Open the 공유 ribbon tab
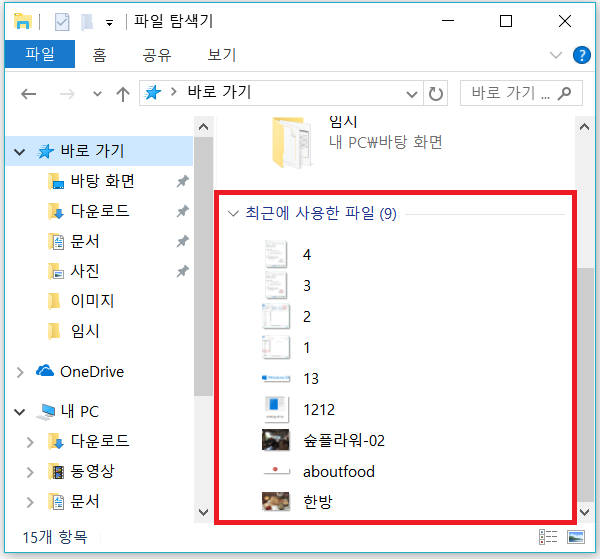 (x=157, y=55)
